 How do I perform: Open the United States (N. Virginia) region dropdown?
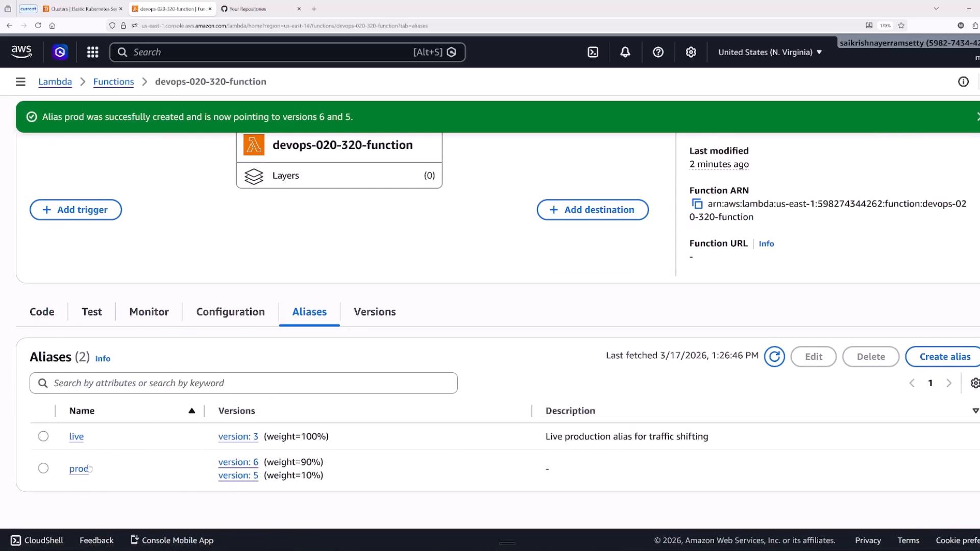[770, 52]
